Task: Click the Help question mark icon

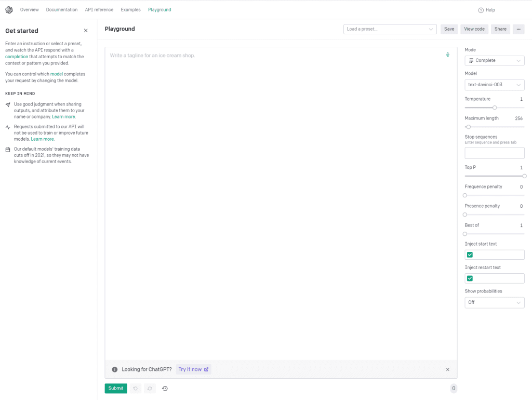Action: click(481, 10)
